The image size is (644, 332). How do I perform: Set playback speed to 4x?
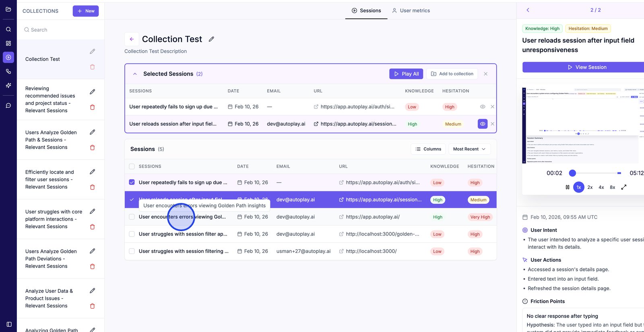[601, 187]
